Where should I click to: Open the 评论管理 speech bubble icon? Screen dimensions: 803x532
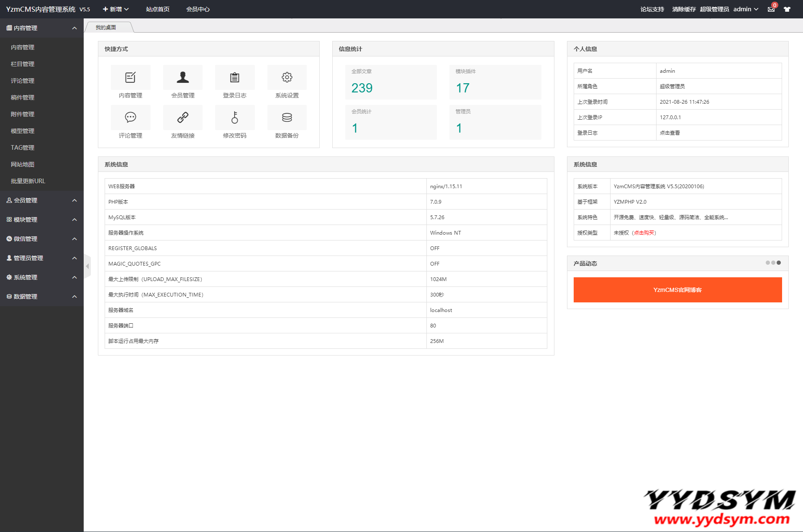(130, 118)
